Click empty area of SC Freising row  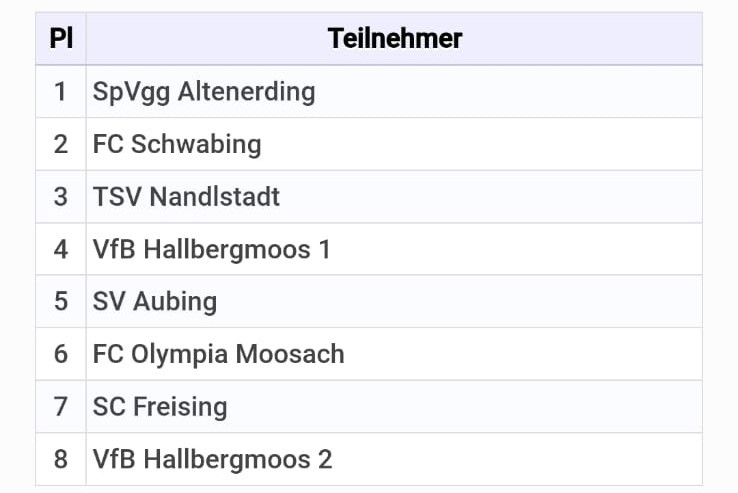pos(466,407)
